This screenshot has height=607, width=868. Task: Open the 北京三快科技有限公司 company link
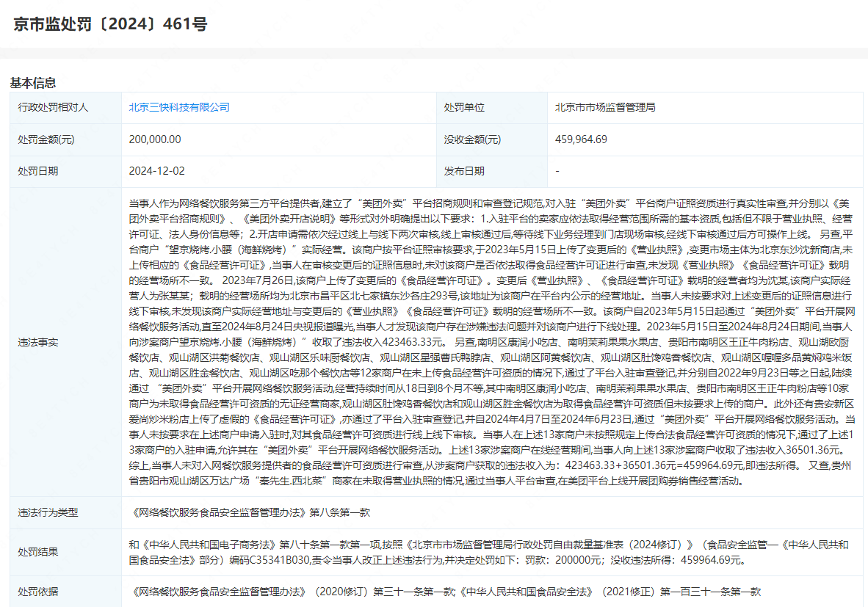pos(179,107)
